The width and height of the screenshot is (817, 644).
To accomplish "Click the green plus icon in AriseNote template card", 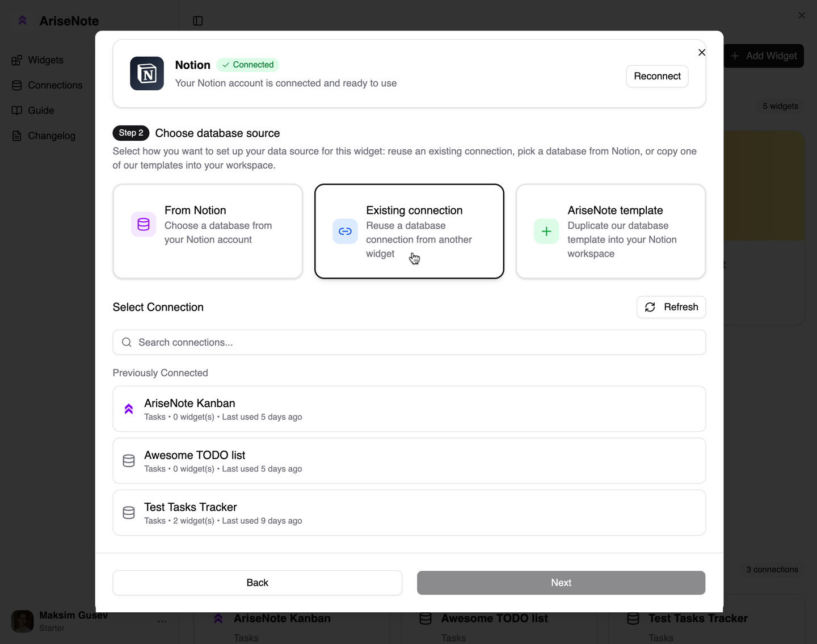I will coord(546,231).
